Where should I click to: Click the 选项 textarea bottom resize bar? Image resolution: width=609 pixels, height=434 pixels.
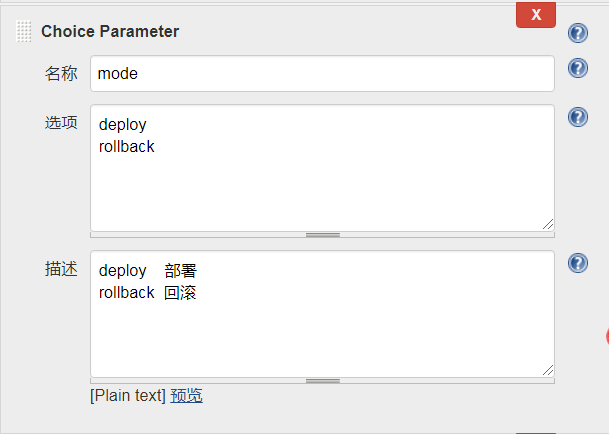tap(322, 235)
